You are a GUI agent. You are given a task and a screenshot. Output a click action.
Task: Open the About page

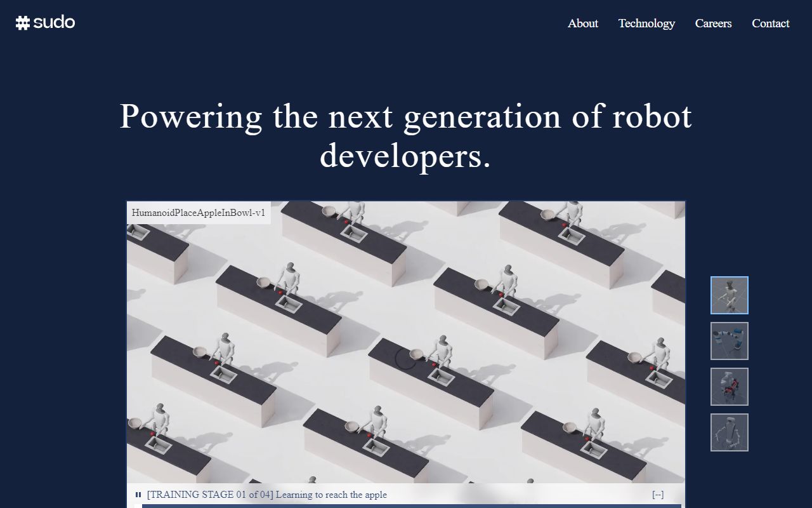click(582, 23)
